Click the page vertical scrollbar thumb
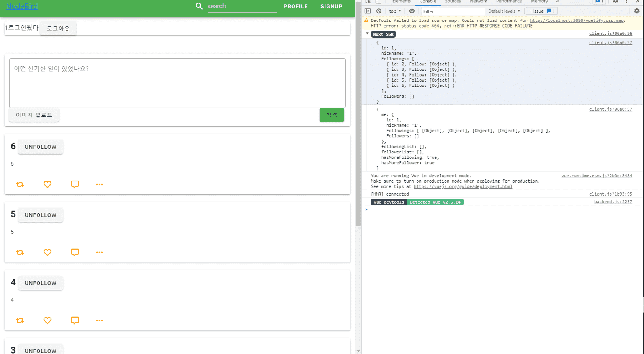The height and width of the screenshot is (354, 644). pos(358,114)
